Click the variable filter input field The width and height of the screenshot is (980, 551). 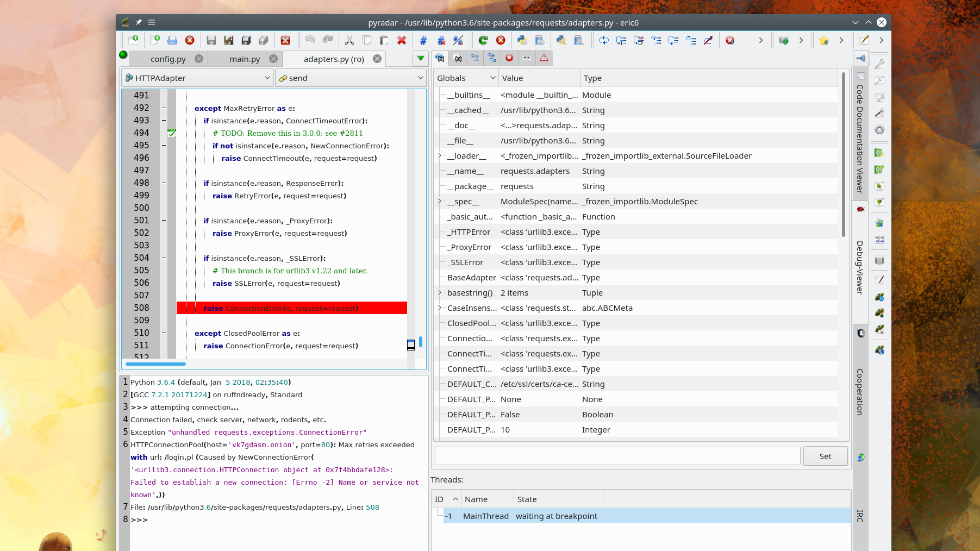pos(617,456)
